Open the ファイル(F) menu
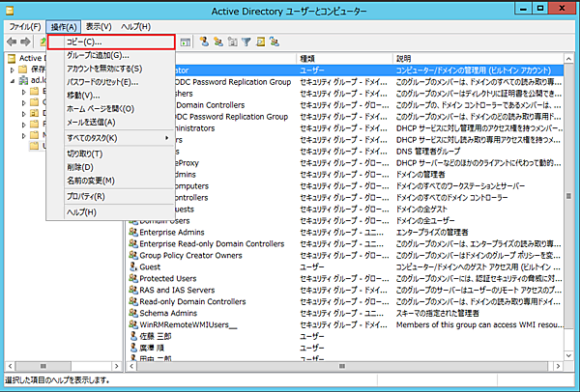The width and height of the screenshot is (580, 392). point(25,27)
